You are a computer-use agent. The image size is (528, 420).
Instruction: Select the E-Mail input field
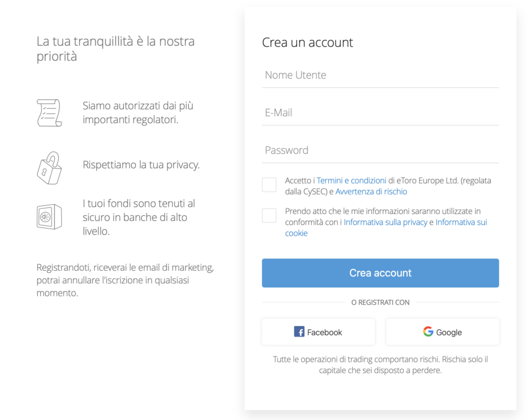click(380, 112)
